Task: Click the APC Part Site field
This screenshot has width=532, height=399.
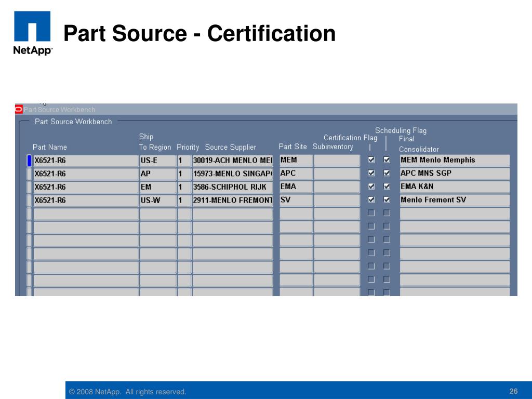Action: (296, 174)
